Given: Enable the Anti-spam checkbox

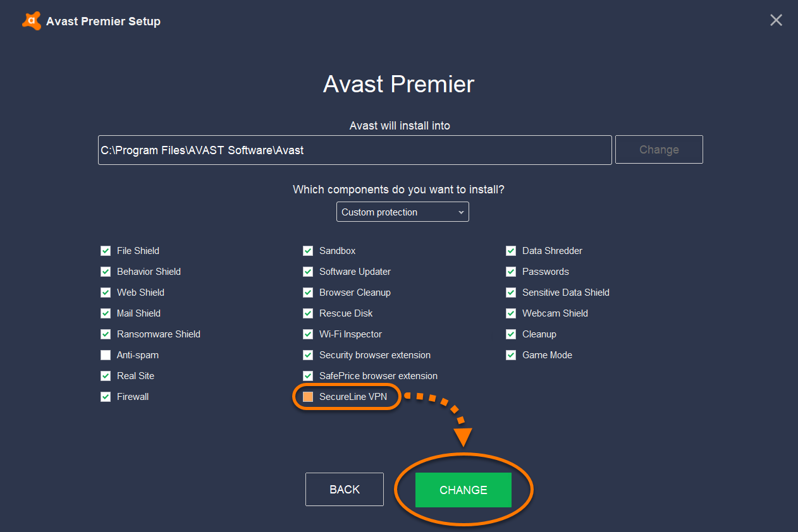Looking at the screenshot, I should point(106,355).
